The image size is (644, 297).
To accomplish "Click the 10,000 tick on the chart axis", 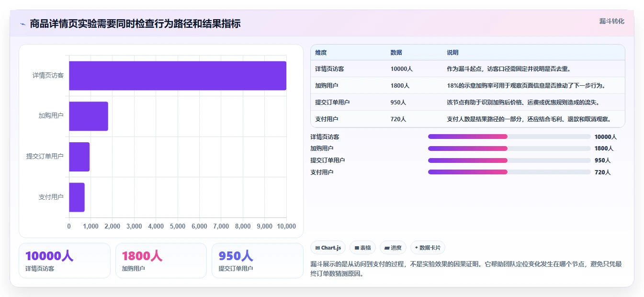I will tap(286, 226).
